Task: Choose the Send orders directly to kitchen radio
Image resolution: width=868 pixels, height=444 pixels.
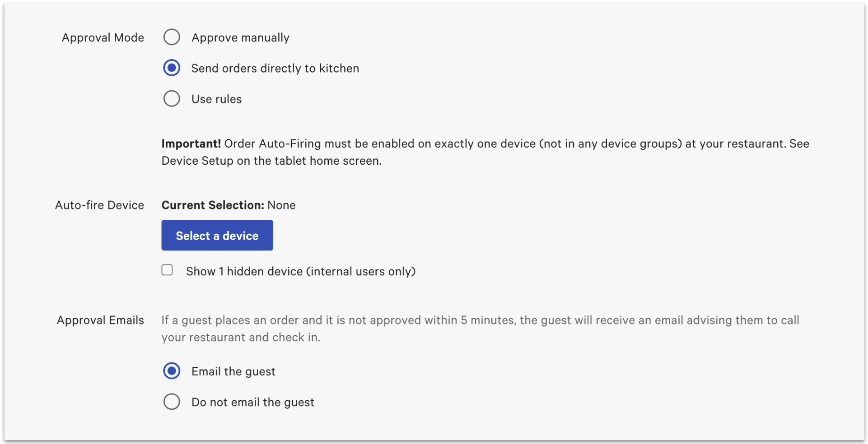Action: (x=172, y=68)
